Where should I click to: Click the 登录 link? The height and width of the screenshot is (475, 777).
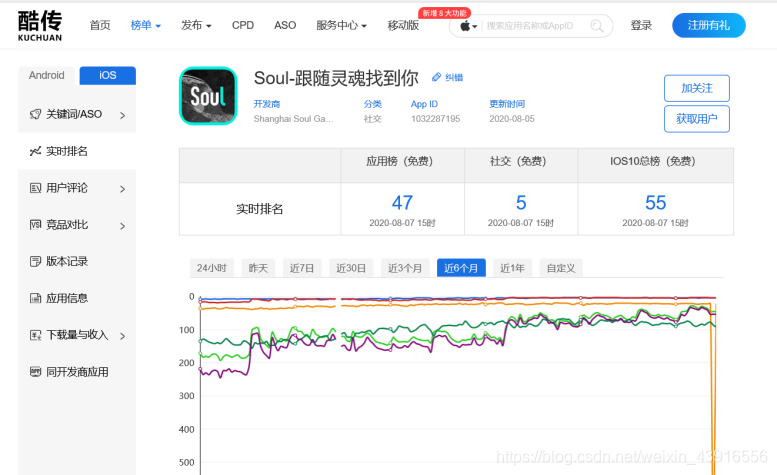641,25
